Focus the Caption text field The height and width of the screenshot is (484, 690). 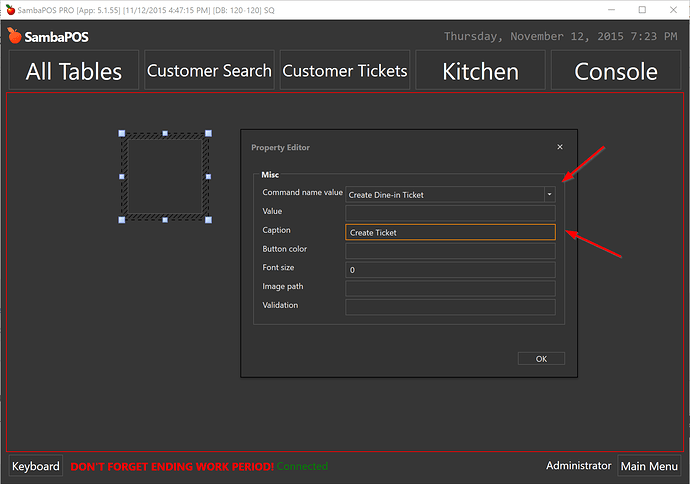tap(450, 232)
